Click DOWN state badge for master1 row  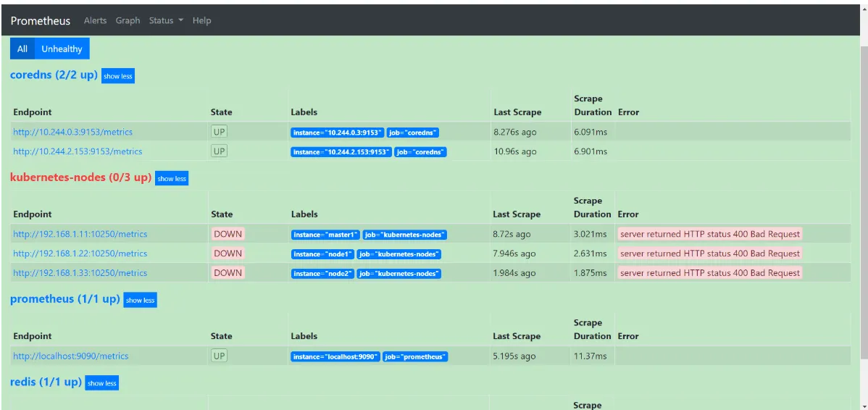coord(228,234)
